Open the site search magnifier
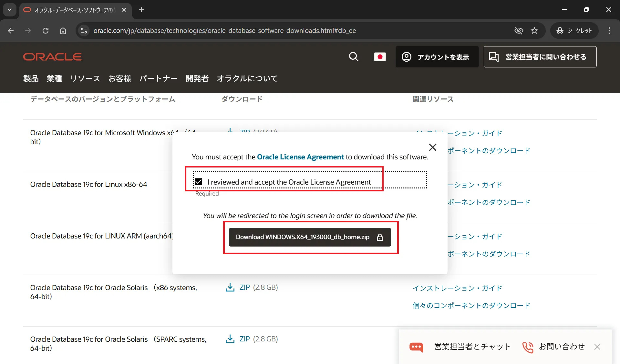 coord(354,57)
